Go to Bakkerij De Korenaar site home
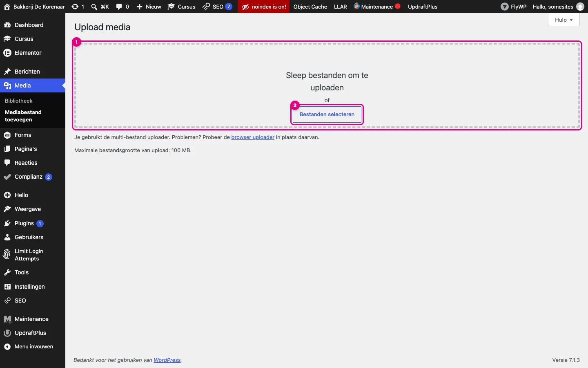Screen dimensions: 588x368 [34, 7]
